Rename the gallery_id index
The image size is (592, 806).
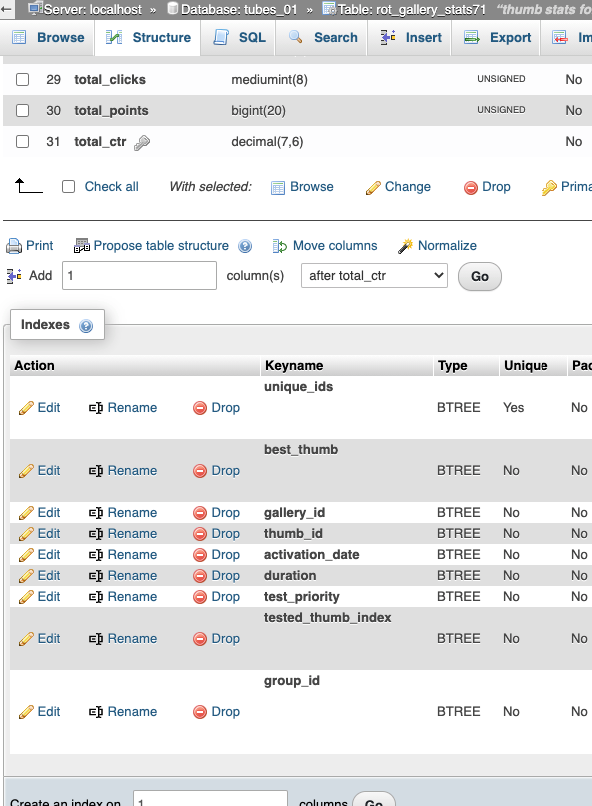pos(123,512)
